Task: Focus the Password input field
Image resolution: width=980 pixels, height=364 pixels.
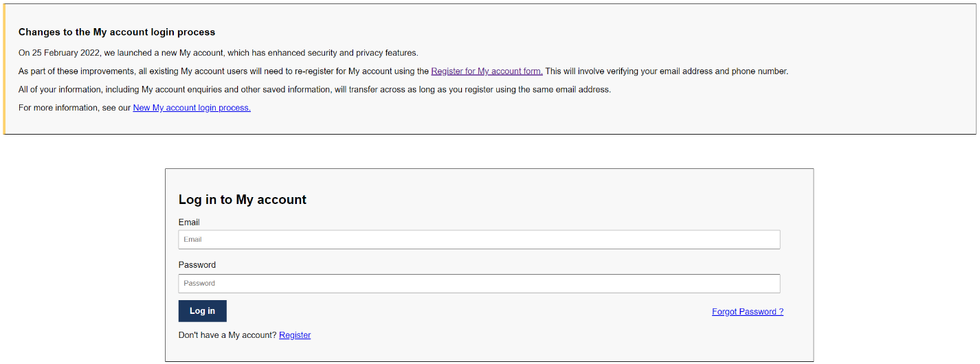Action: click(x=479, y=284)
